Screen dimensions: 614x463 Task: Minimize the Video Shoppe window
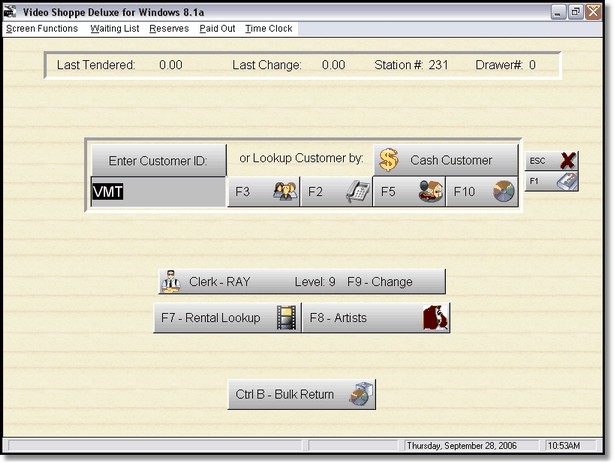[558, 12]
